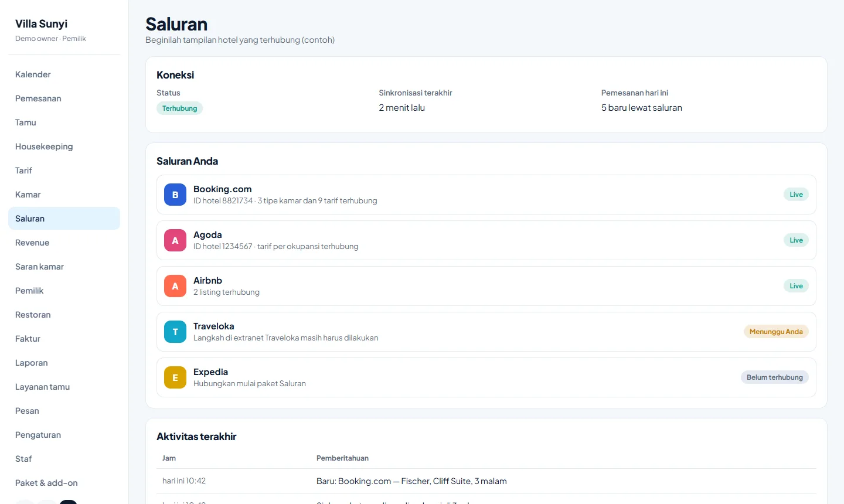Open the Booking.com channel name
844x504 pixels.
(223, 189)
